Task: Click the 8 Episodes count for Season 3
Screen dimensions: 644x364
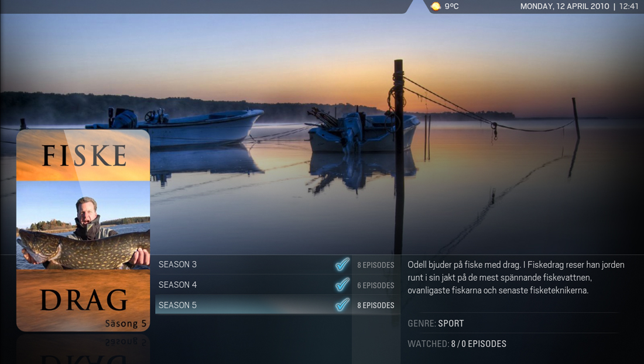Action: [376, 265]
